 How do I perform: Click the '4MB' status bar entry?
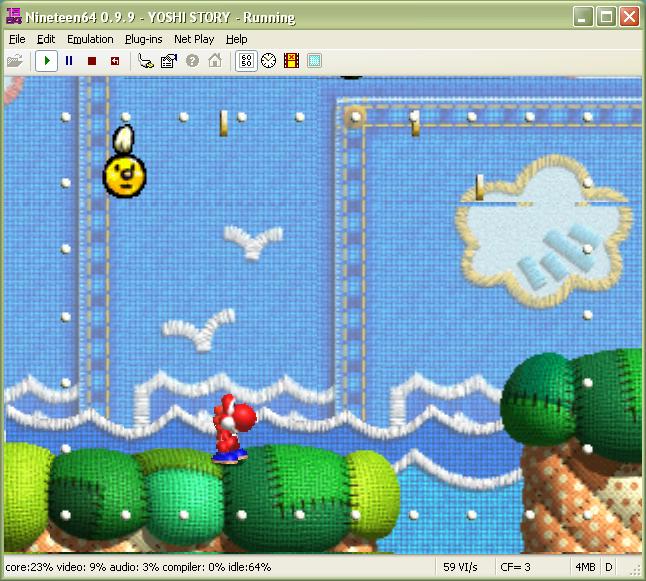[585, 567]
